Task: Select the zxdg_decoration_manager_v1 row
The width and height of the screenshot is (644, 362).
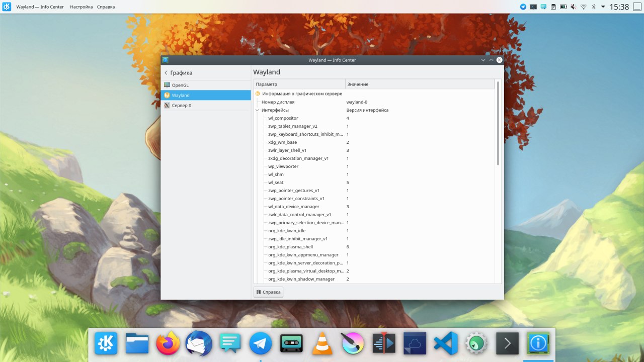Action: click(x=374, y=158)
